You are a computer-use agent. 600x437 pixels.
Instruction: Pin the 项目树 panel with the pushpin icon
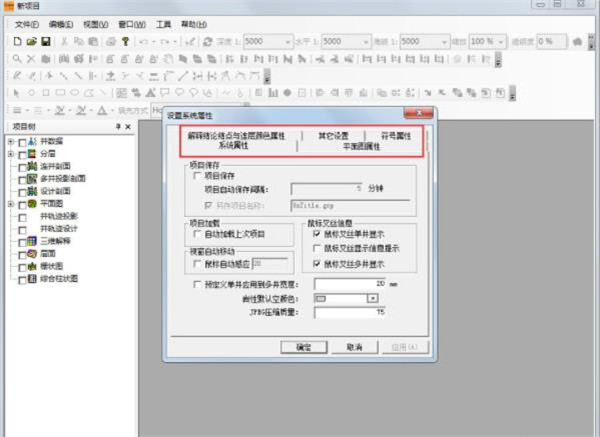[x=116, y=127]
